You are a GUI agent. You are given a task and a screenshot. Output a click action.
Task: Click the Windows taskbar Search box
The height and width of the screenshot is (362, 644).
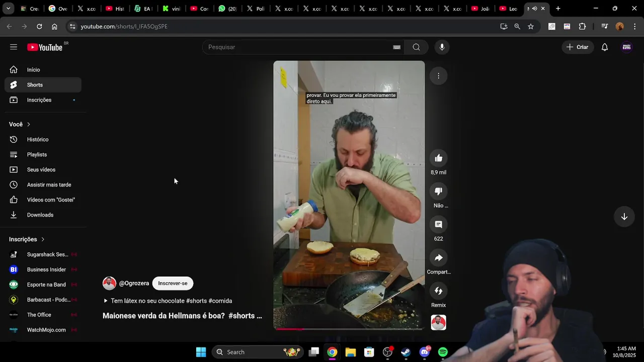pyautogui.click(x=257, y=352)
